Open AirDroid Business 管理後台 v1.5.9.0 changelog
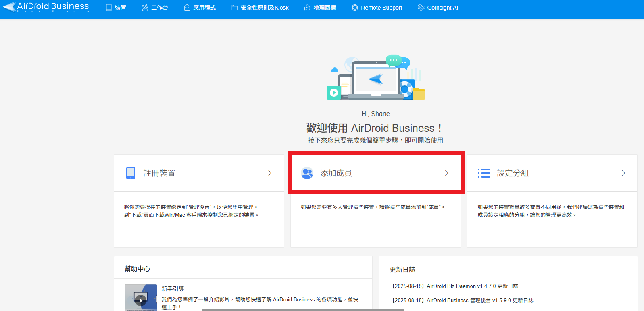The image size is (644, 311). (x=462, y=300)
